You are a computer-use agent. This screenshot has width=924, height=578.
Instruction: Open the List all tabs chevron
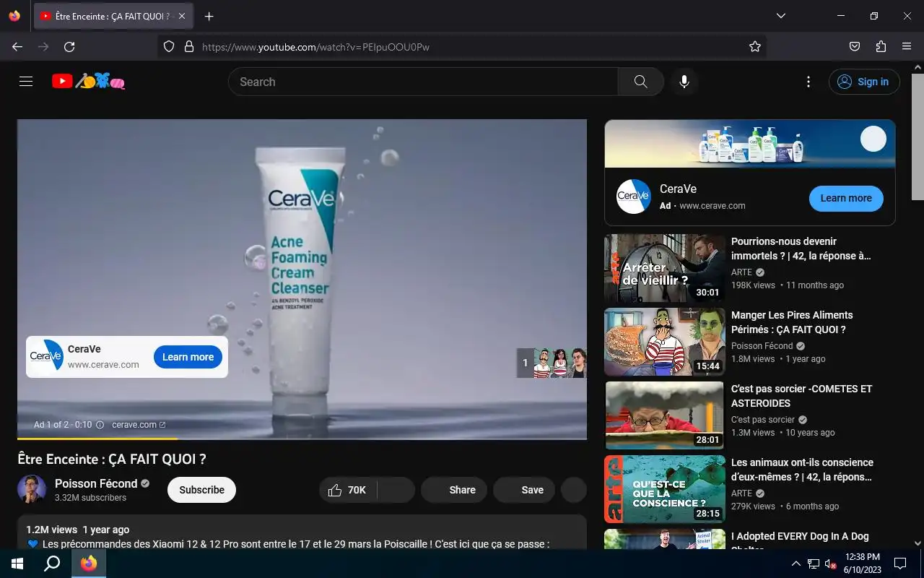pyautogui.click(x=780, y=16)
